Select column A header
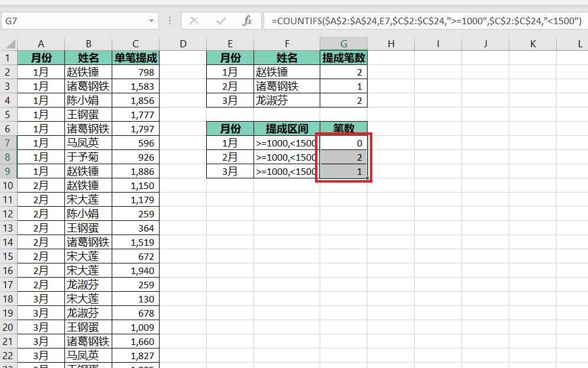Image resolution: width=588 pixels, height=368 pixels. click(x=41, y=44)
